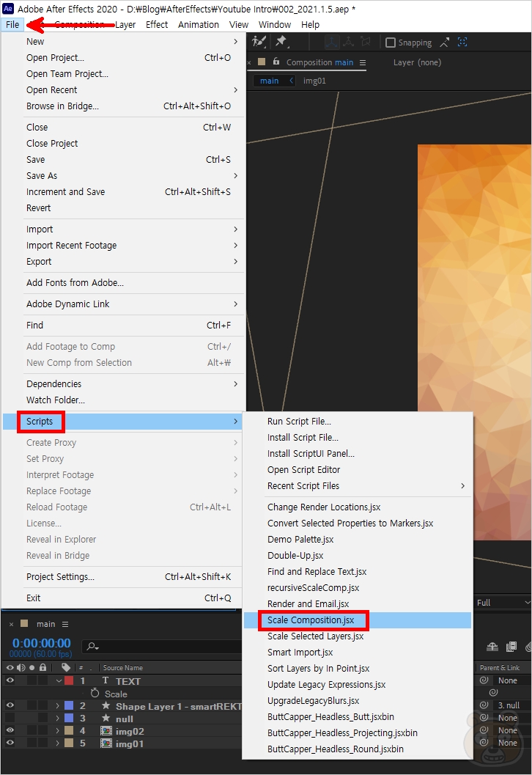This screenshot has height=775, width=532.
Task: Click the After Effects app icon in title bar
Action: point(8,8)
